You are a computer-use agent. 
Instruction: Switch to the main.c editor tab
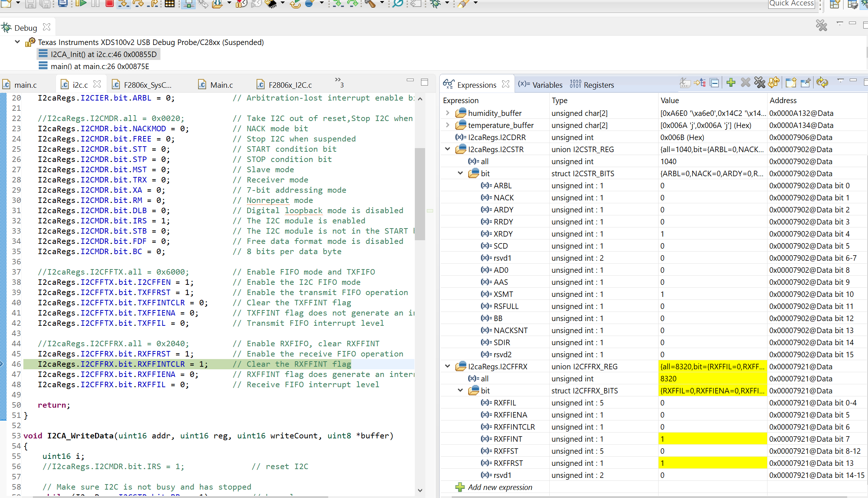[x=20, y=85]
